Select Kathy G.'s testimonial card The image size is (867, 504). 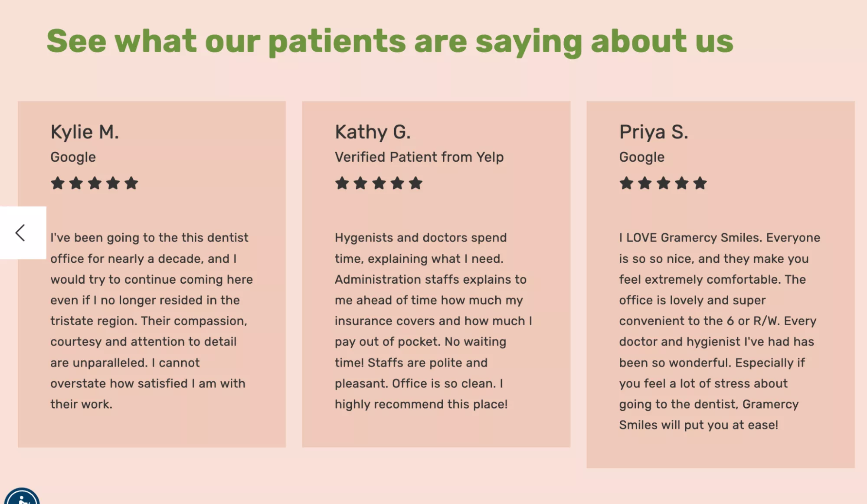coord(436,273)
